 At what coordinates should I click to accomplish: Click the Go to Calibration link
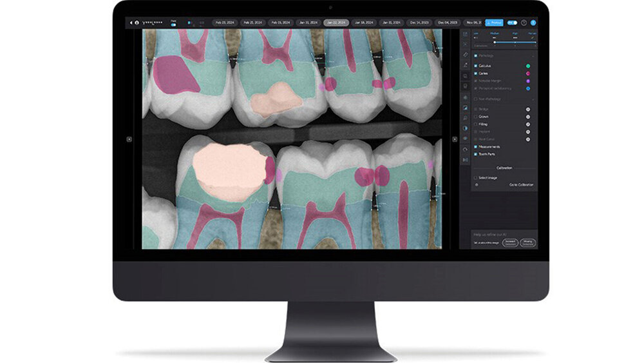[522, 184]
